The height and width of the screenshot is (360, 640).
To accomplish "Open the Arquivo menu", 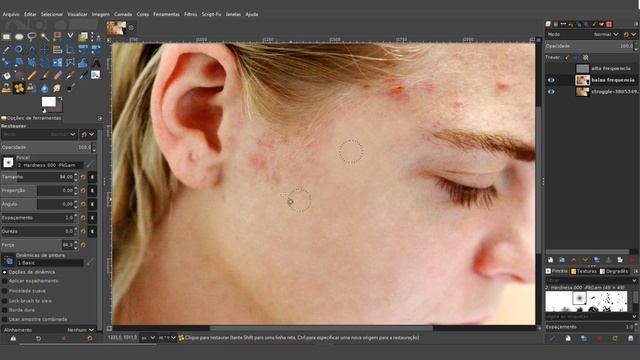I will (x=11, y=14).
